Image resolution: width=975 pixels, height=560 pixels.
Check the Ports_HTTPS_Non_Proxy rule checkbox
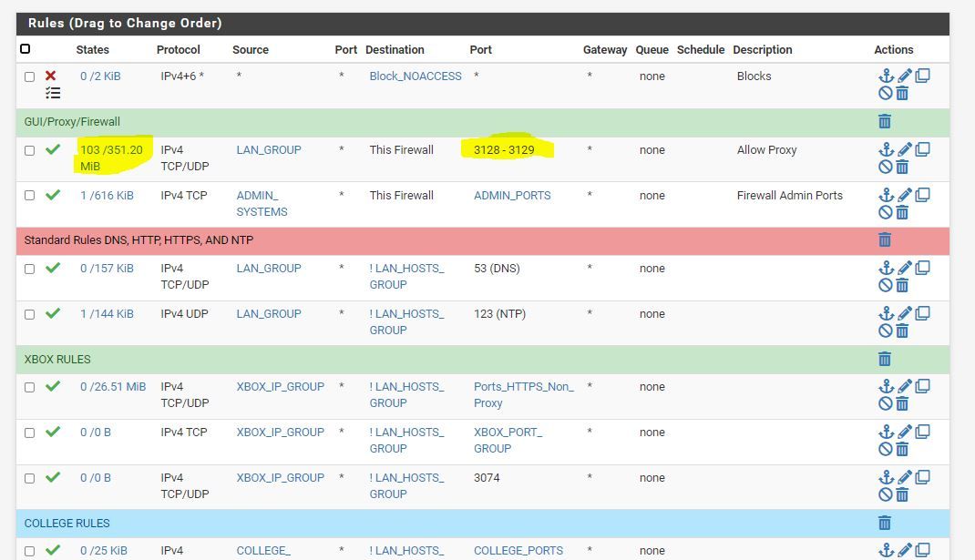click(29, 387)
